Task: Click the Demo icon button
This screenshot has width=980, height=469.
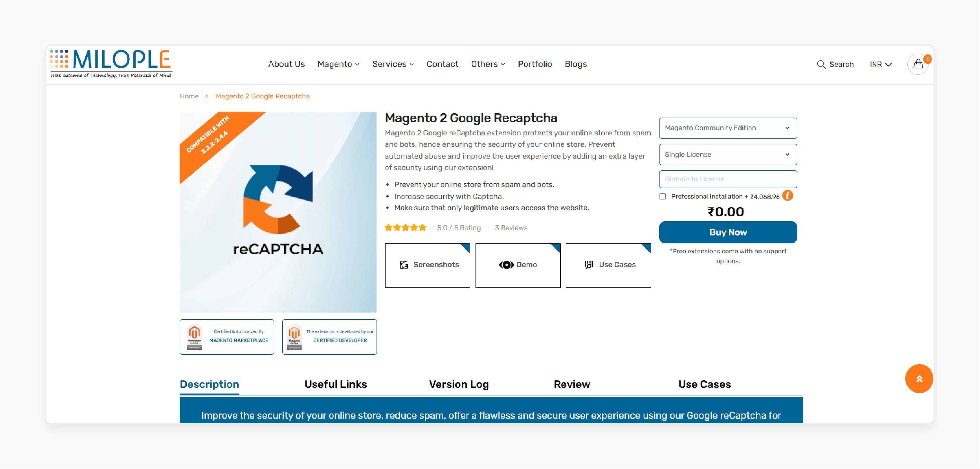Action: pyautogui.click(x=505, y=264)
